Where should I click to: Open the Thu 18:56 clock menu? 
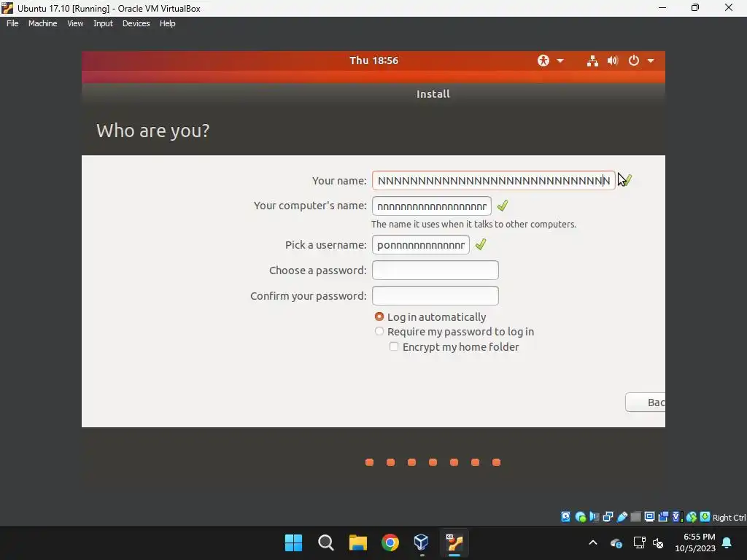[373, 61]
